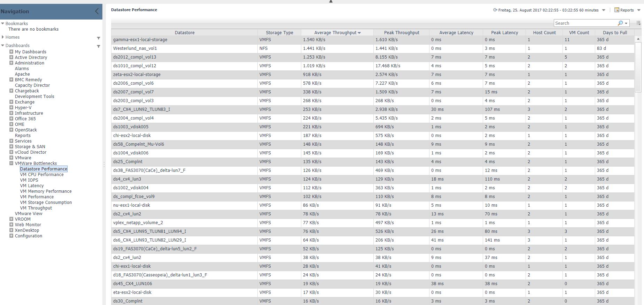The width and height of the screenshot is (644, 305).
Task: Expand Office 365 node
Action: point(11,119)
